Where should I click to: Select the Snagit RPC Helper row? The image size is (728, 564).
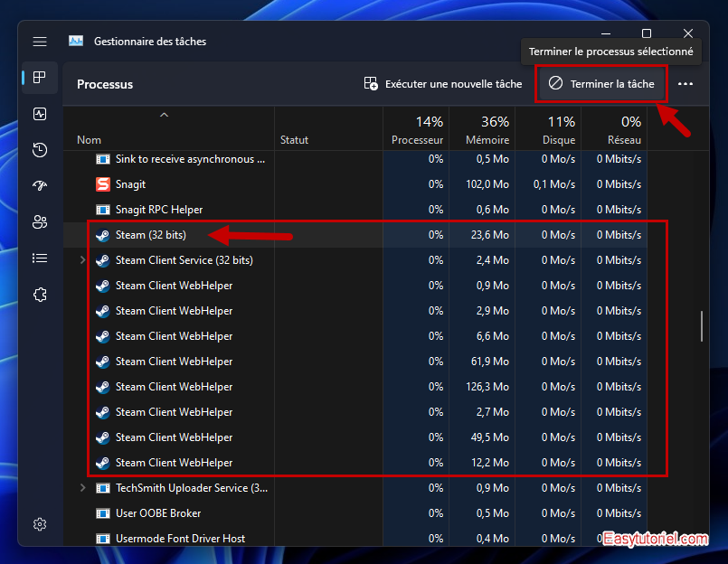tap(355, 210)
